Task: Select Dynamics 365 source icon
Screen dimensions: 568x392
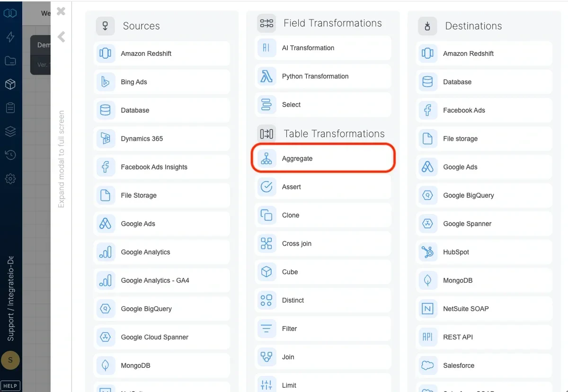Action: click(105, 139)
